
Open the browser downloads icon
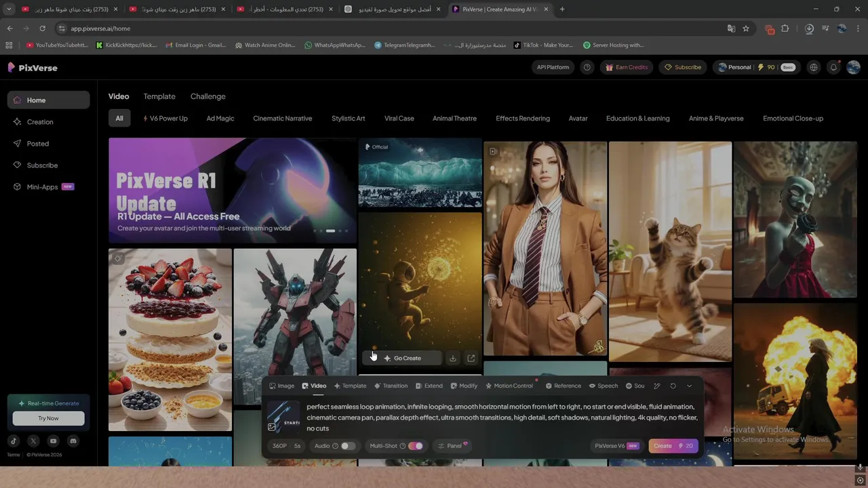pyautogui.click(x=809, y=28)
